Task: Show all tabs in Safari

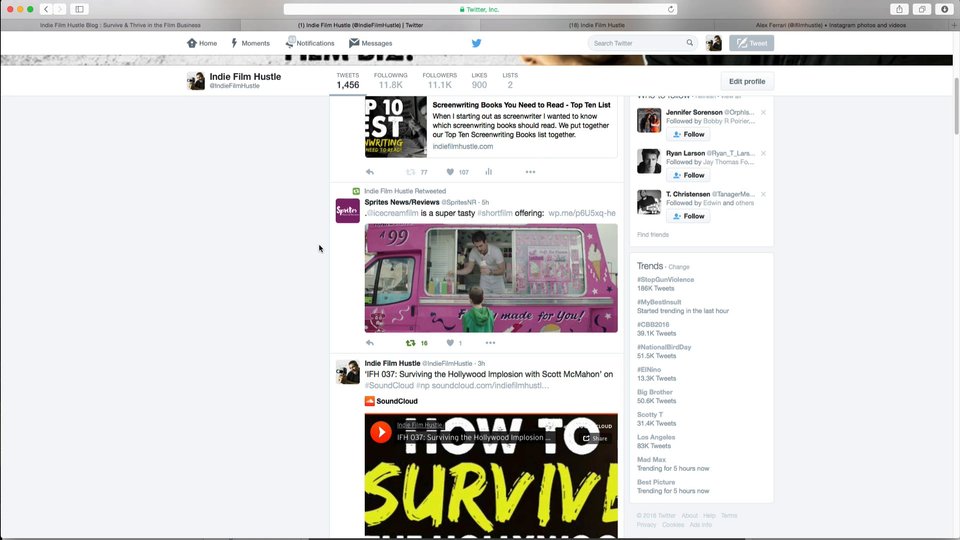Action: coord(922,9)
